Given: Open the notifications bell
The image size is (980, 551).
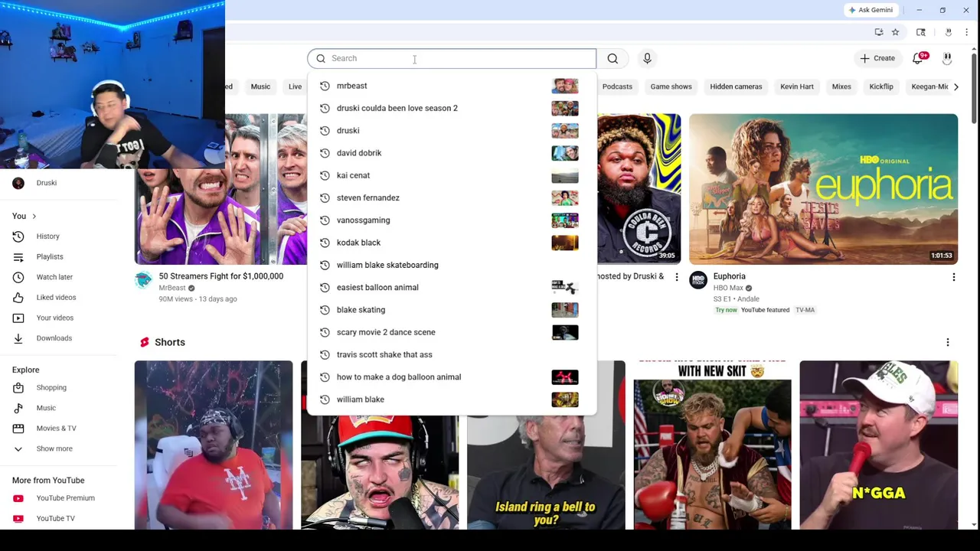Looking at the screenshot, I should click(x=919, y=58).
